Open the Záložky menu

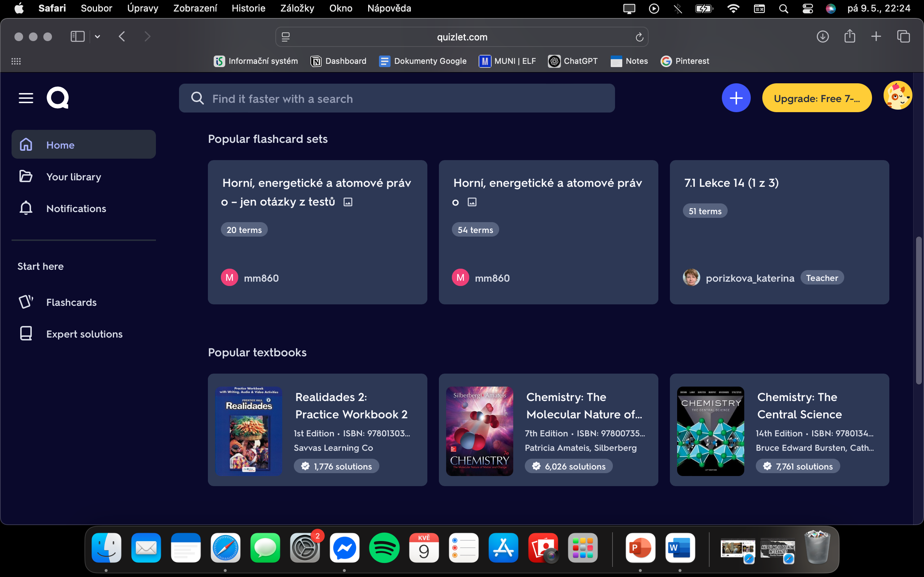coord(297,8)
